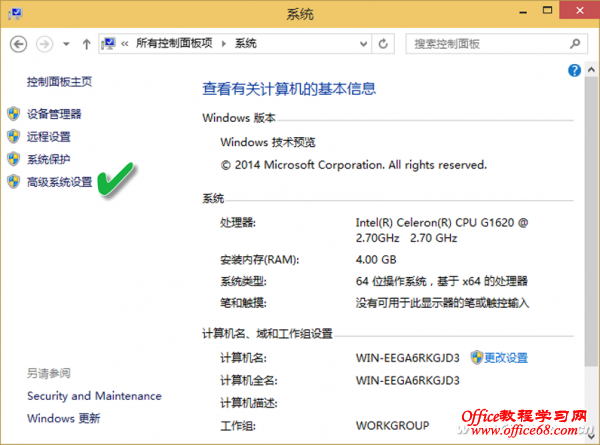Image resolution: width=600 pixels, height=445 pixels.
Task: Click the double chevron in address bar
Action: click(125, 44)
